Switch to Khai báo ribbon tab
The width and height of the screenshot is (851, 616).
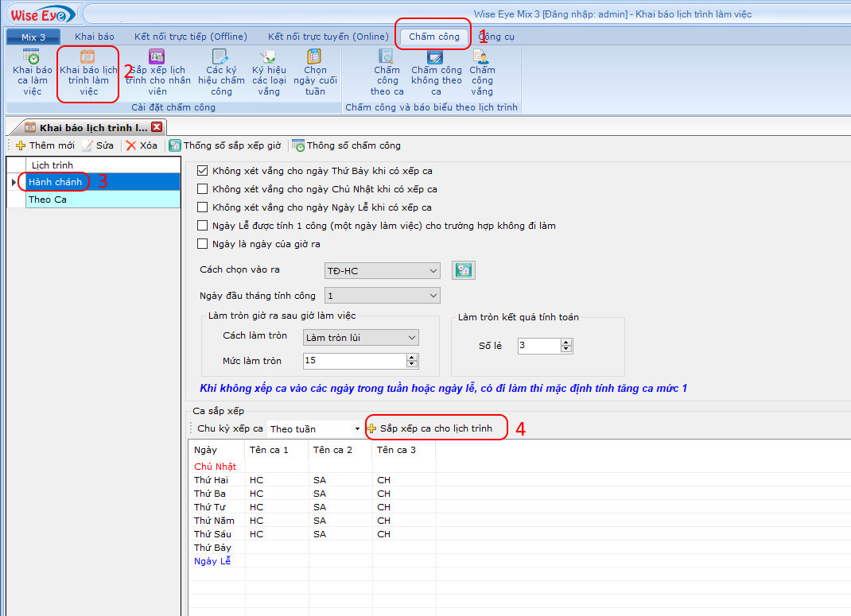[95, 37]
